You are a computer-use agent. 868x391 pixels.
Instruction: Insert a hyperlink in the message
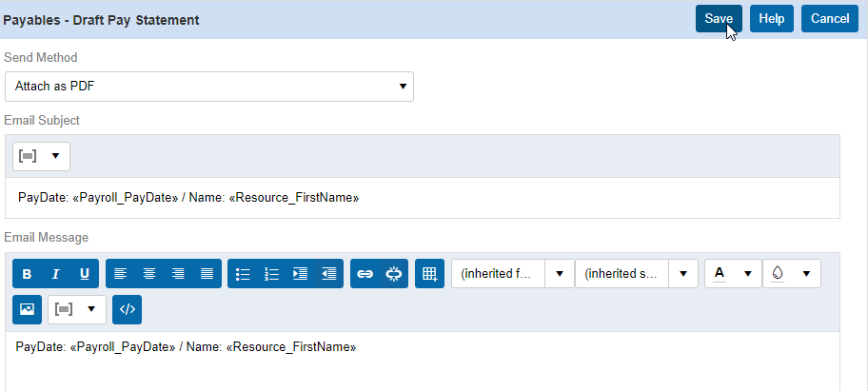pos(365,274)
